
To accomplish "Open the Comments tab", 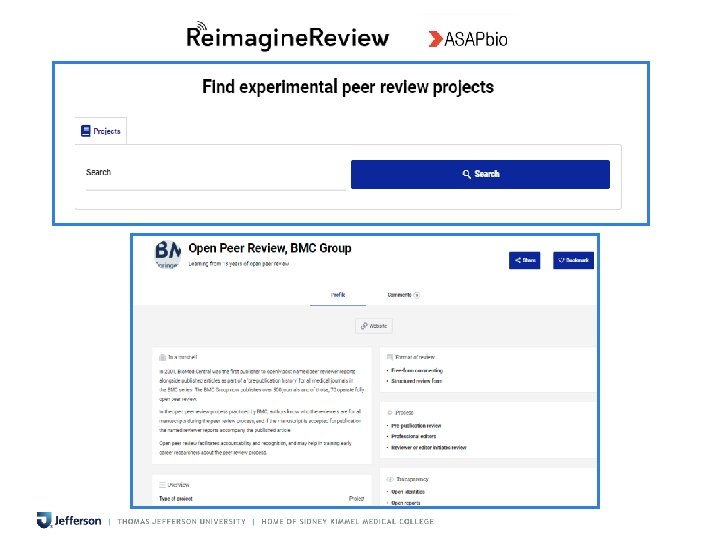I will [x=403, y=295].
